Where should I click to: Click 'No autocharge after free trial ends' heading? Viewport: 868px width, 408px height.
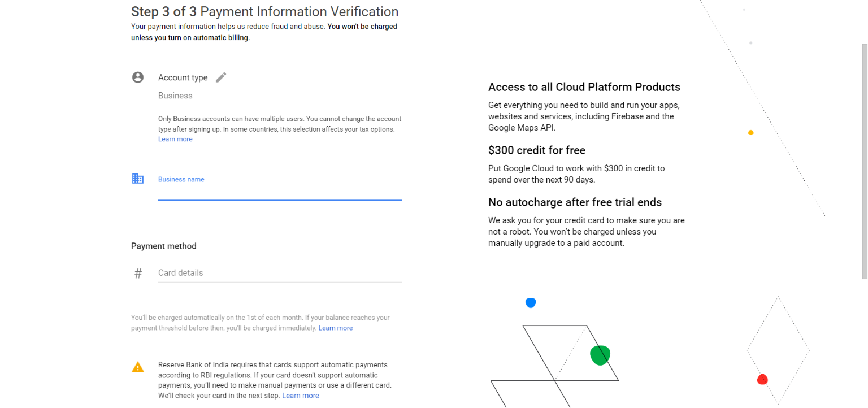click(575, 202)
